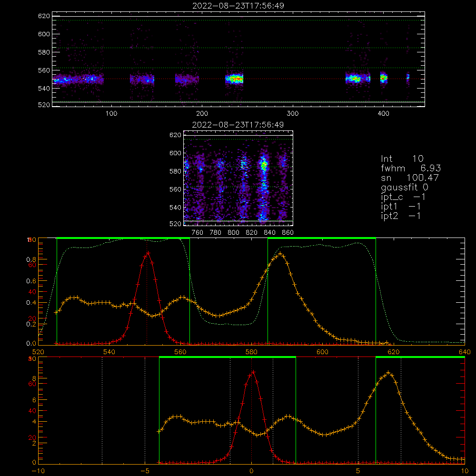The height and width of the screenshot is (476, 476).
Task: Click x-axis label 800 on middle image plot
Action: pyautogui.click(x=233, y=233)
